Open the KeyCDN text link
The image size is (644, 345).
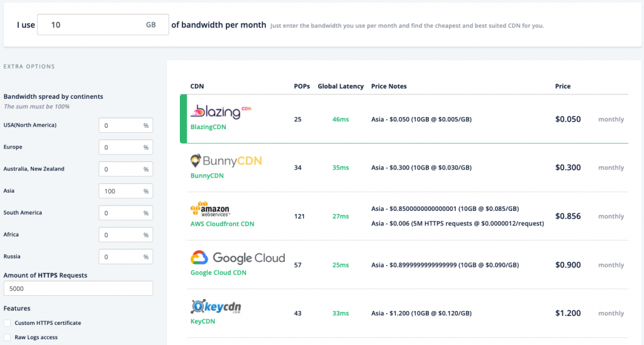[x=203, y=321]
